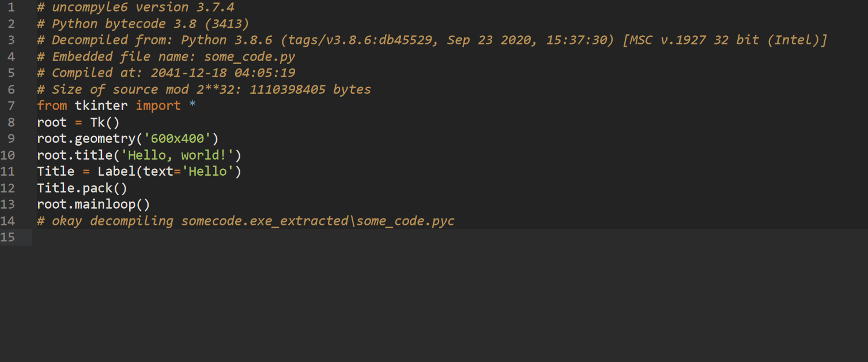Click the 'okay decompiling' comment line

(x=246, y=221)
